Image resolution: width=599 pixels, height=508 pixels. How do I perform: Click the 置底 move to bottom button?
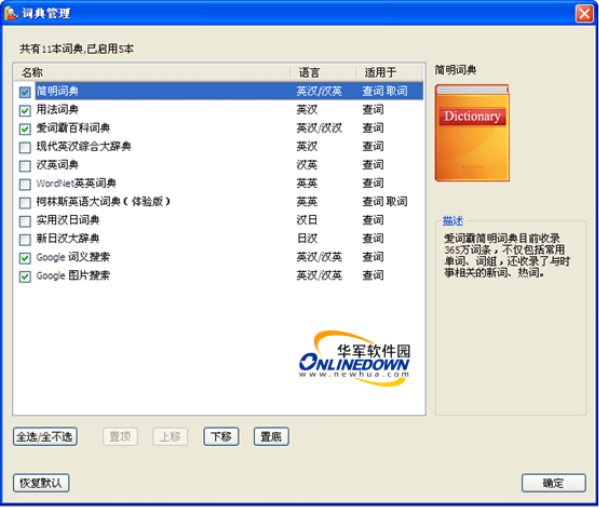(271, 437)
